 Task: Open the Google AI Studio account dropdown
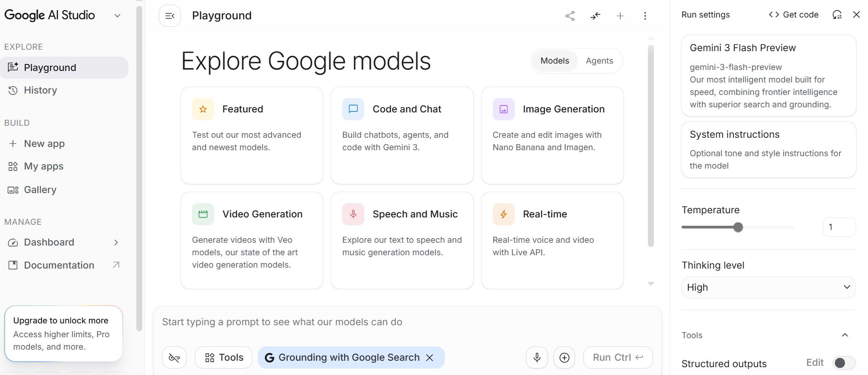(x=117, y=16)
